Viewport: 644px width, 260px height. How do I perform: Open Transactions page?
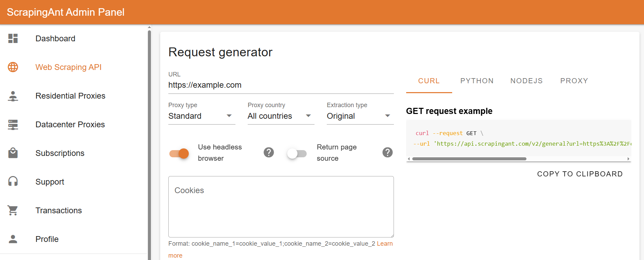[x=59, y=211]
